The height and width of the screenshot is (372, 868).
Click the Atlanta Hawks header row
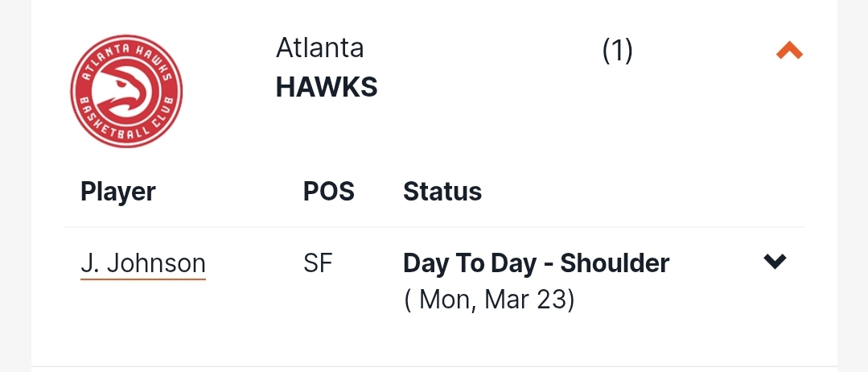(434, 91)
